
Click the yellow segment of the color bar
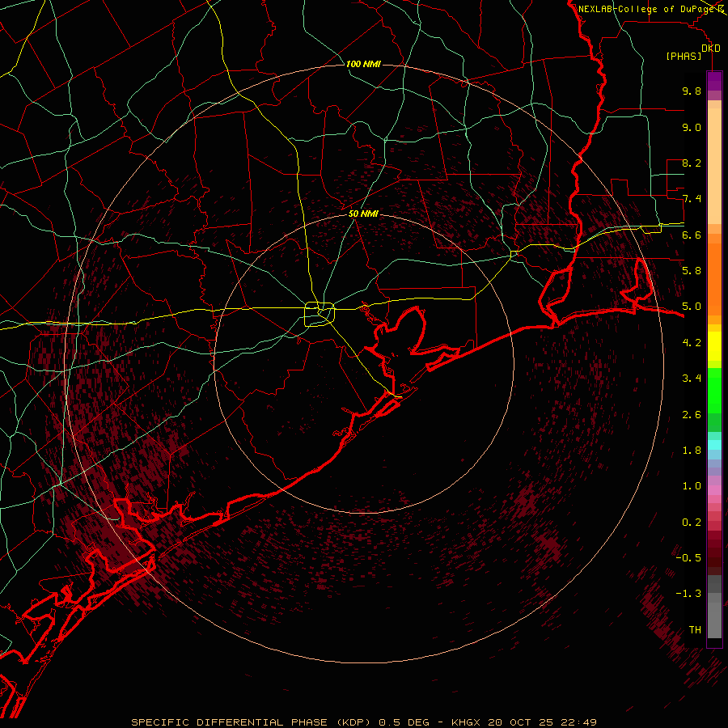pyautogui.click(x=714, y=346)
